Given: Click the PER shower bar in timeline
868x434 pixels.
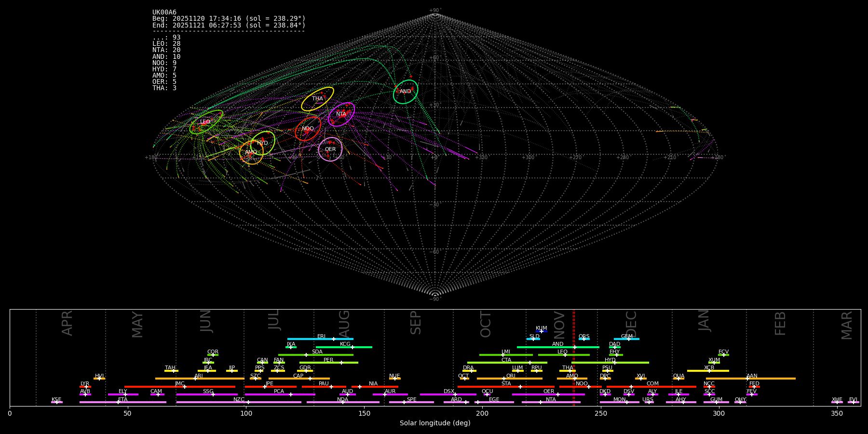Looking at the screenshot, I should tap(329, 363).
